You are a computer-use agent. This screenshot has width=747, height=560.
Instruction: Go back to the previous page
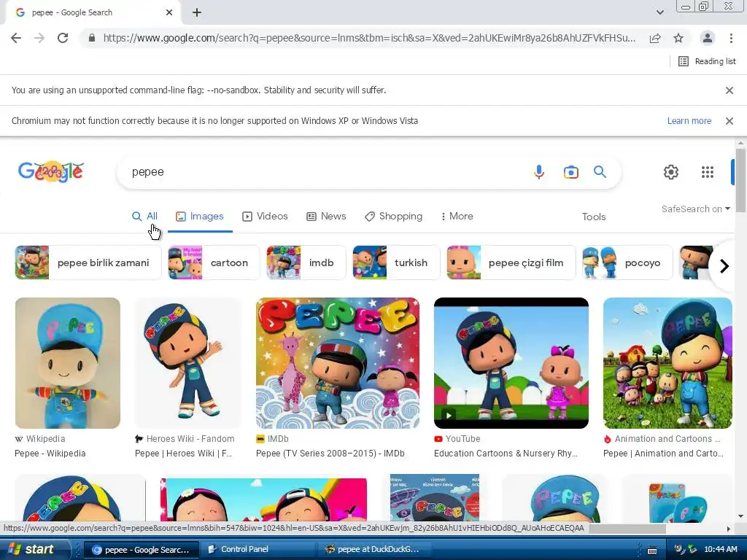coord(16,38)
